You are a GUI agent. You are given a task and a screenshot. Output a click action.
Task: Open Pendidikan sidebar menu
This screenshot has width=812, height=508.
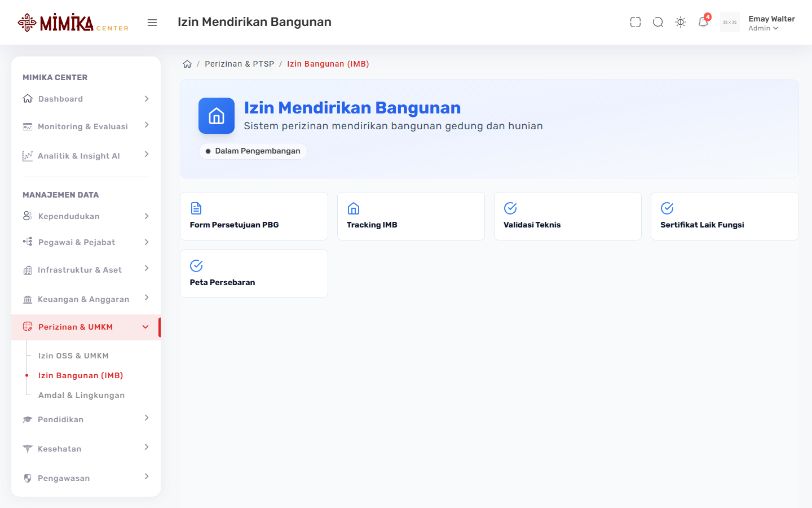click(x=86, y=419)
